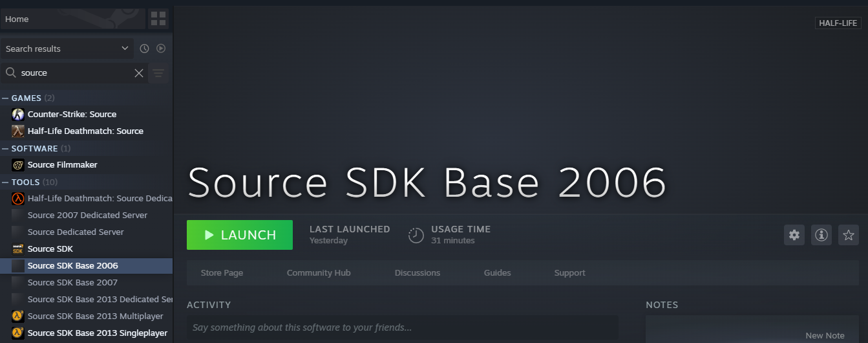Click Half-Life Deathmatch: Source game icon
Image resolution: width=868 pixels, height=343 pixels.
point(18,131)
